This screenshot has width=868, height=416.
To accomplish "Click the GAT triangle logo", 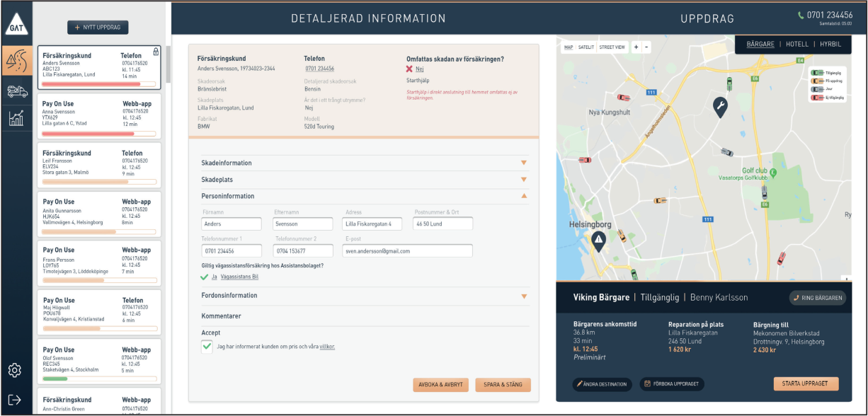I will [16, 25].
